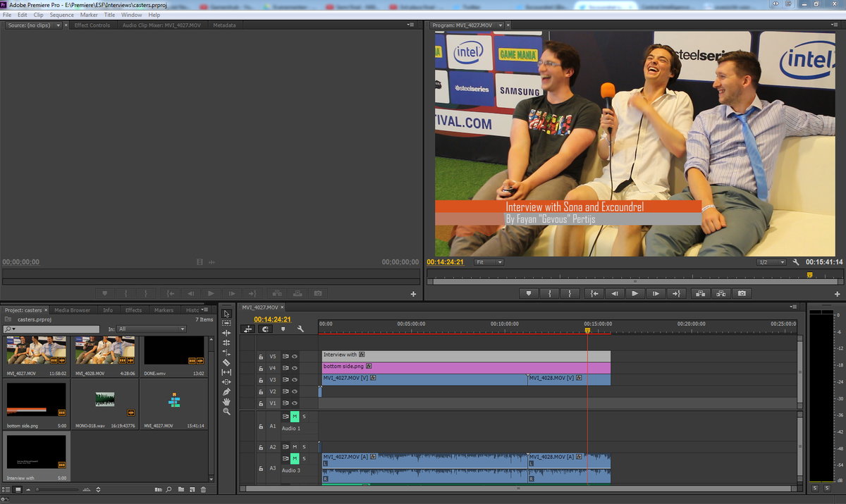Switch to Effect Controls tab

click(92, 25)
